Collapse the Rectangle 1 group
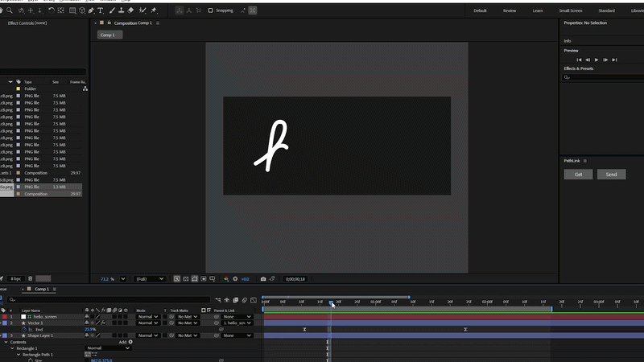The image size is (644, 362). pyautogui.click(x=12, y=348)
